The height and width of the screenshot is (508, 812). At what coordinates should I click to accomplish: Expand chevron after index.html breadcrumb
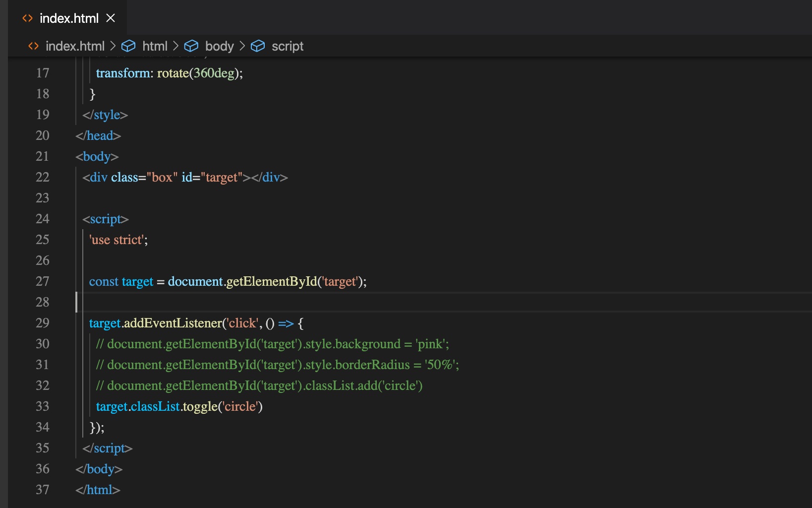(113, 46)
